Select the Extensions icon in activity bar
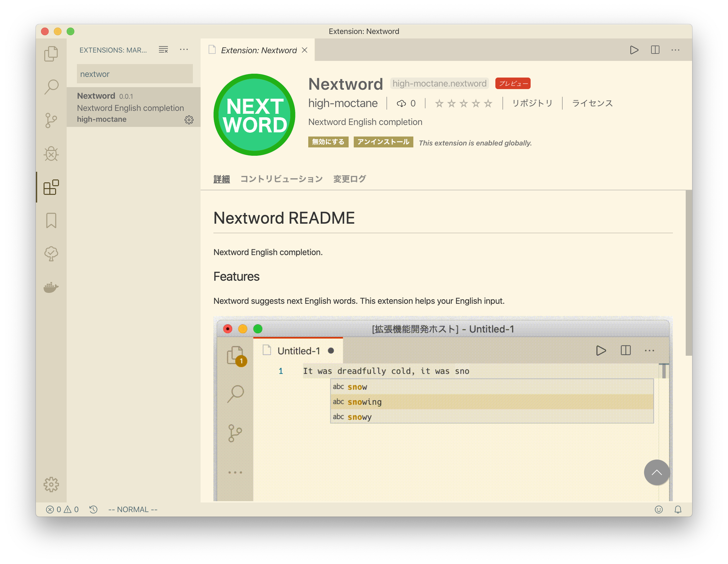 (x=51, y=187)
